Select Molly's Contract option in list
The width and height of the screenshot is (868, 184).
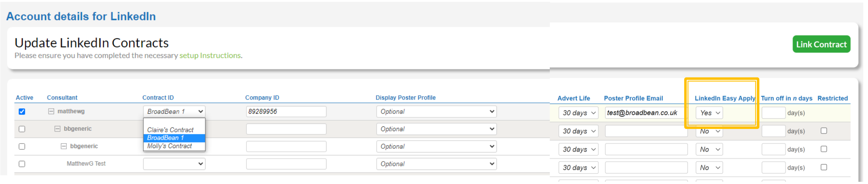(x=170, y=146)
